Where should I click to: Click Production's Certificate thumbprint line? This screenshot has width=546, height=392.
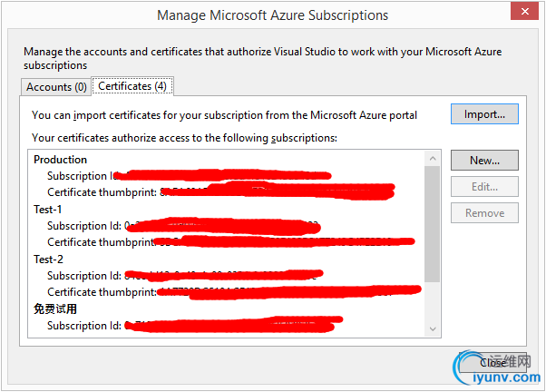tap(221, 192)
